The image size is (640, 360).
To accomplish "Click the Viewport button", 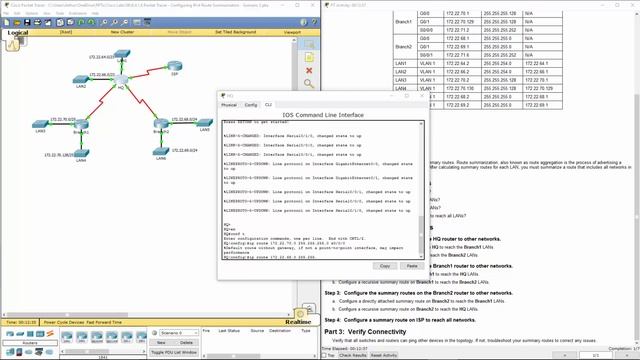I will (292, 32).
